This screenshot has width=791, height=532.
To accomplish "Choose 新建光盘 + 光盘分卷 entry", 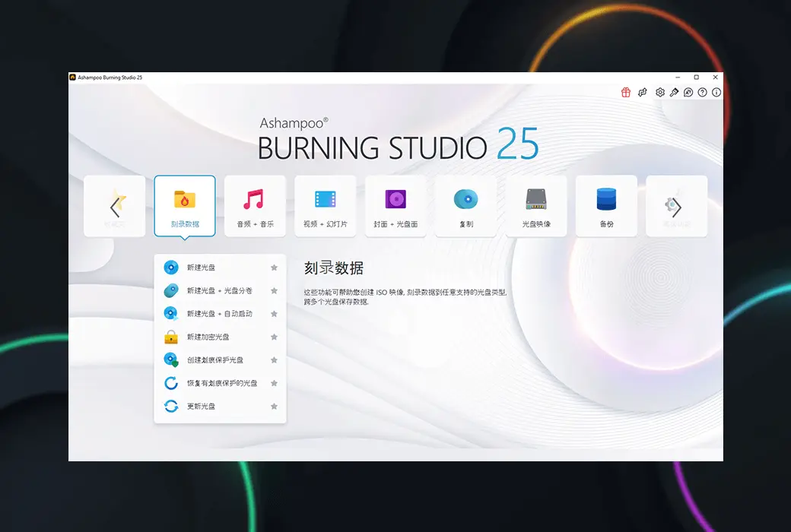I will [220, 290].
